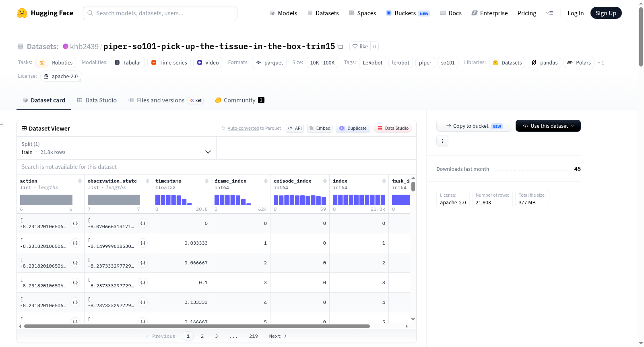This screenshot has width=644, height=347.
Task: Open Models in the top navigation
Action: click(283, 13)
